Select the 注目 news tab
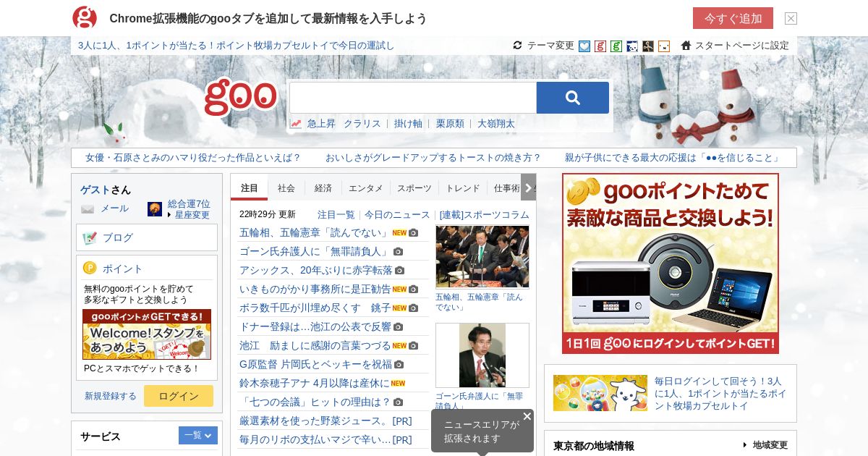The image size is (868, 456). tap(250, 188)
